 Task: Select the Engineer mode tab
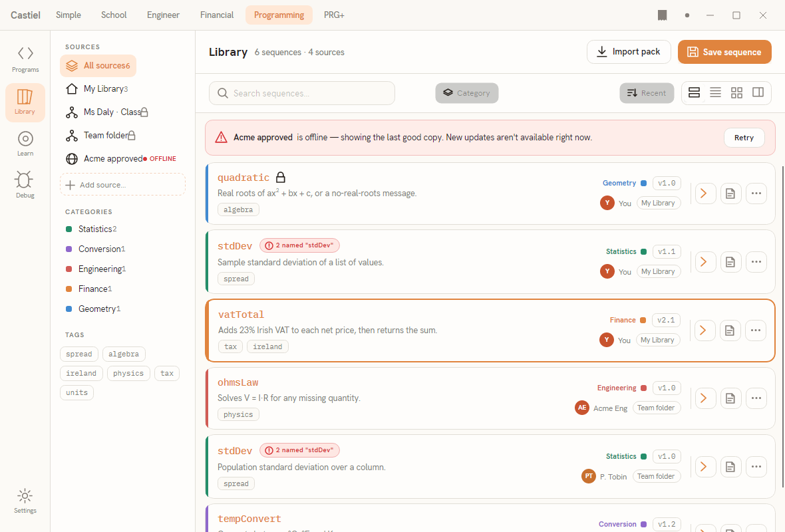tap(163, 15)
